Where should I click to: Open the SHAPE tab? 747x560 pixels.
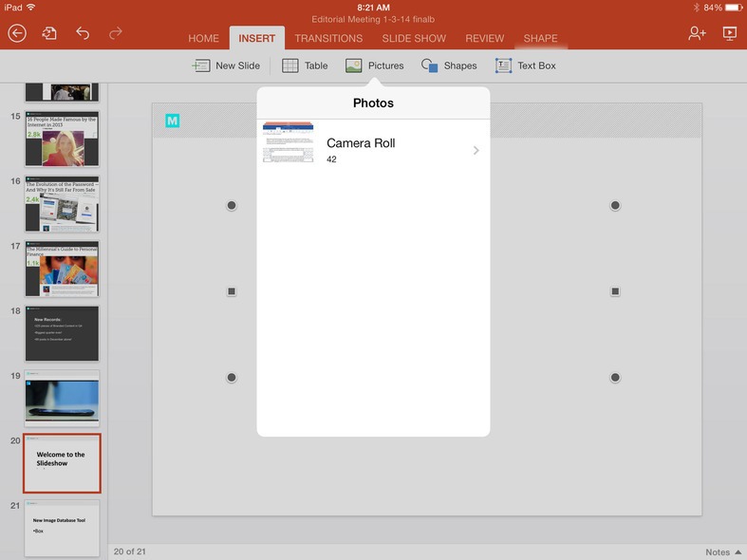tap(541, 39)
